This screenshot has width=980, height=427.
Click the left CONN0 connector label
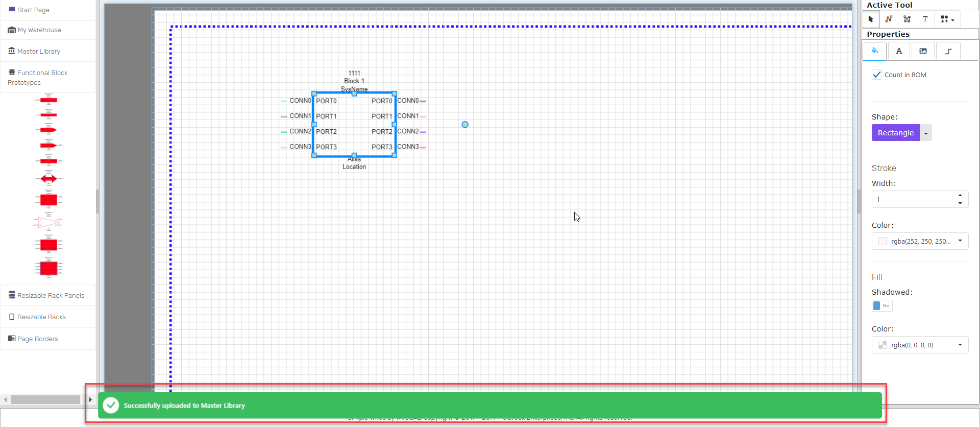click(x=300, y=101)
